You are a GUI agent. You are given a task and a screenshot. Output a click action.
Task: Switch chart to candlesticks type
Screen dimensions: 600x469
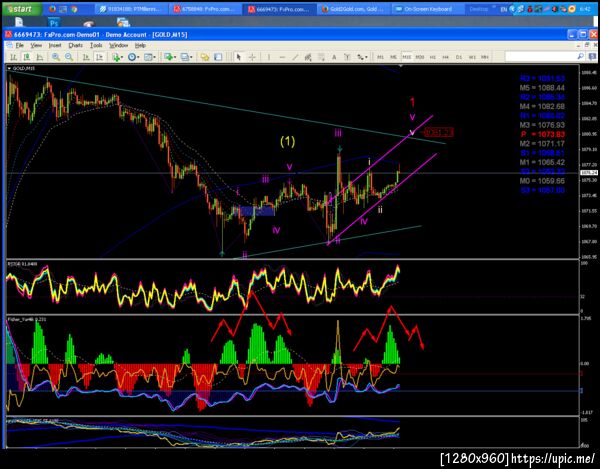click(26, 57)
